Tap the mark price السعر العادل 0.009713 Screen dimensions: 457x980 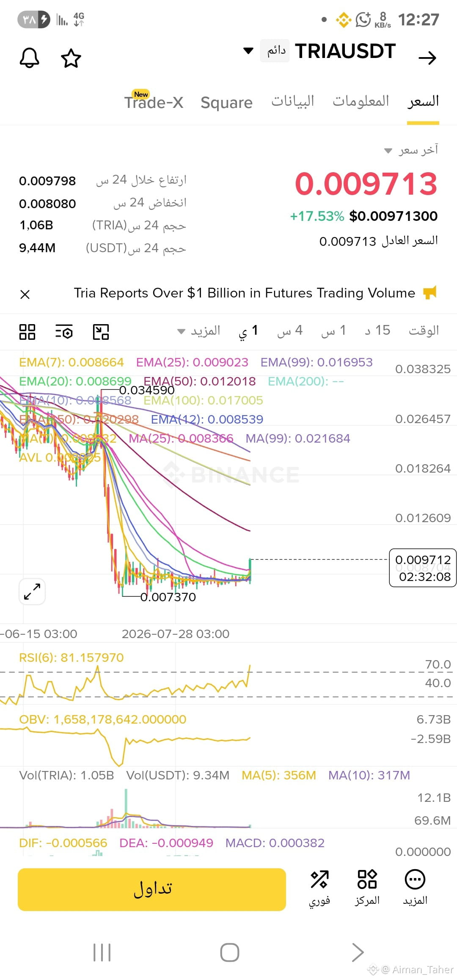[378, 241]
